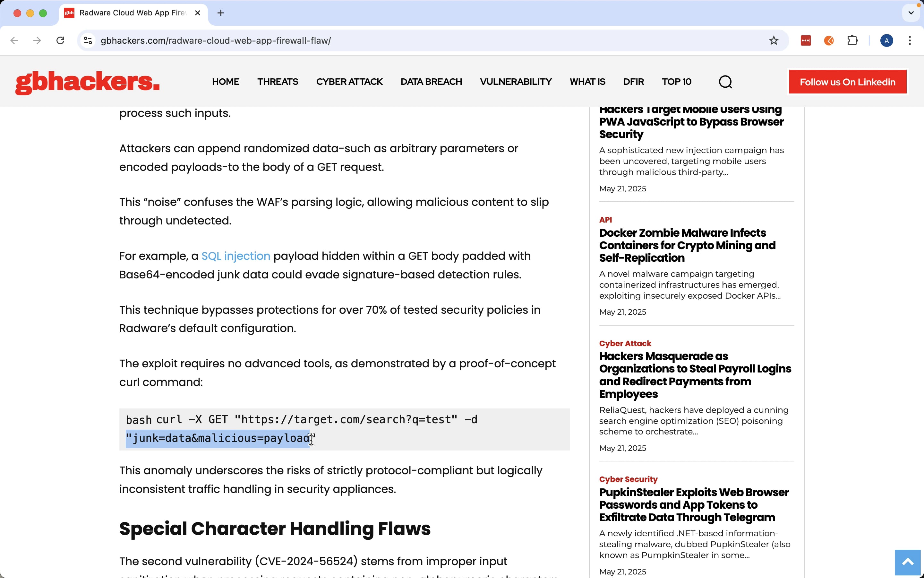This screenshot has width=924, height=578.
Task: Click paragraph starting 'Attackers can append randomized'
Action: click(319, 157)
